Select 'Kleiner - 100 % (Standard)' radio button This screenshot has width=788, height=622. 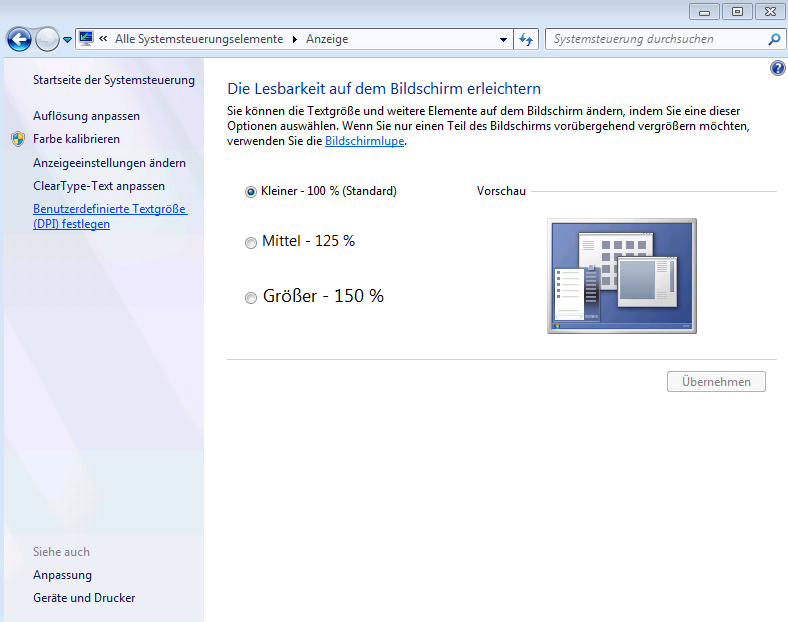tap(250, 192)
